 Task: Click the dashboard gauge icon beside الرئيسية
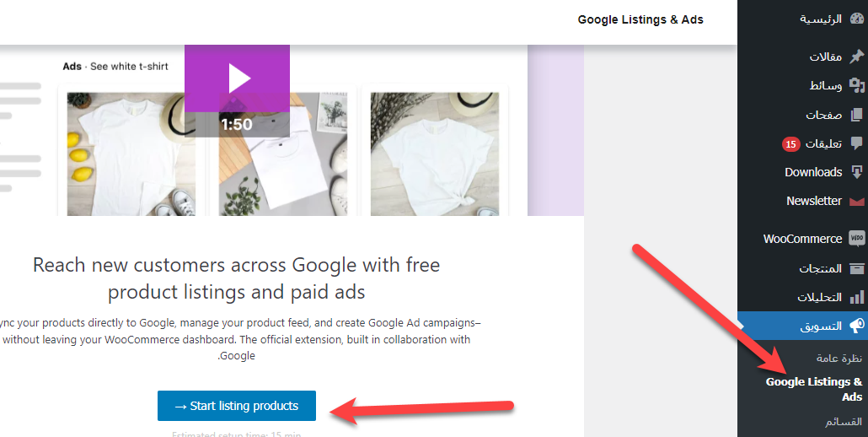click(856, 19)
